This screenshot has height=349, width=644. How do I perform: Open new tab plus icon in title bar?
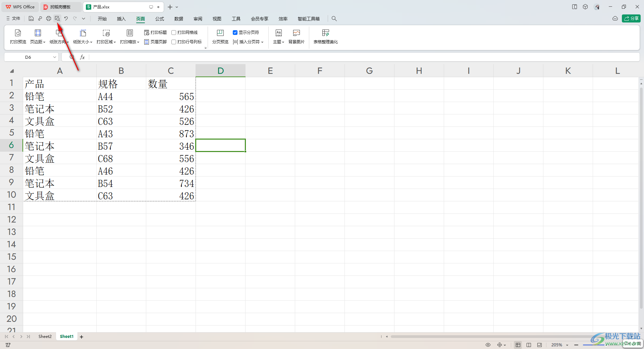pos(170,7)
